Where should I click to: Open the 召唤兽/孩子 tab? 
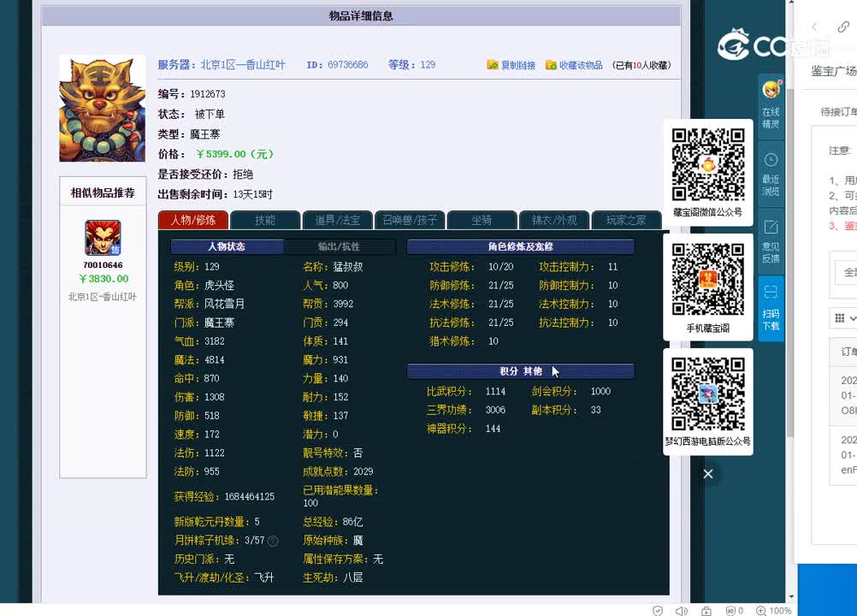(x=410, y=220)
